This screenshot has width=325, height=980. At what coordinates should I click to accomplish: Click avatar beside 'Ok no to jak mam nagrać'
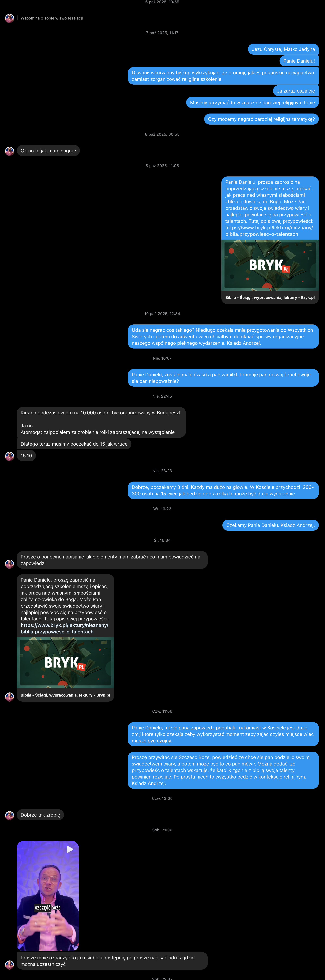tap(10, 151)
